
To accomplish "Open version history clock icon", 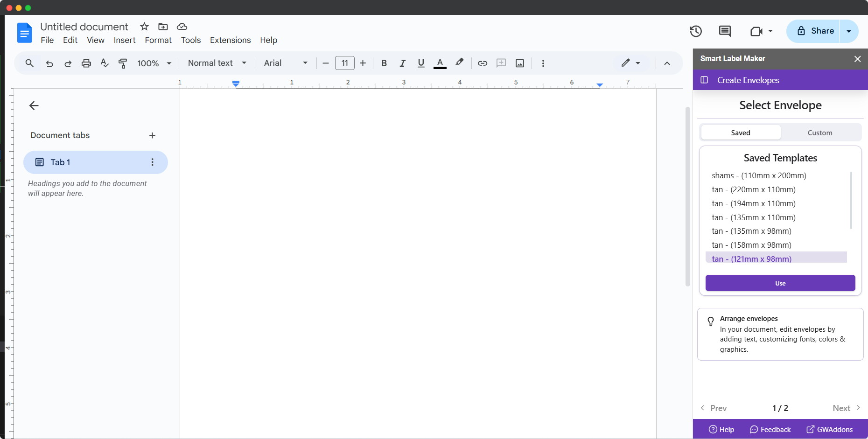I will (x=696, y=31).
